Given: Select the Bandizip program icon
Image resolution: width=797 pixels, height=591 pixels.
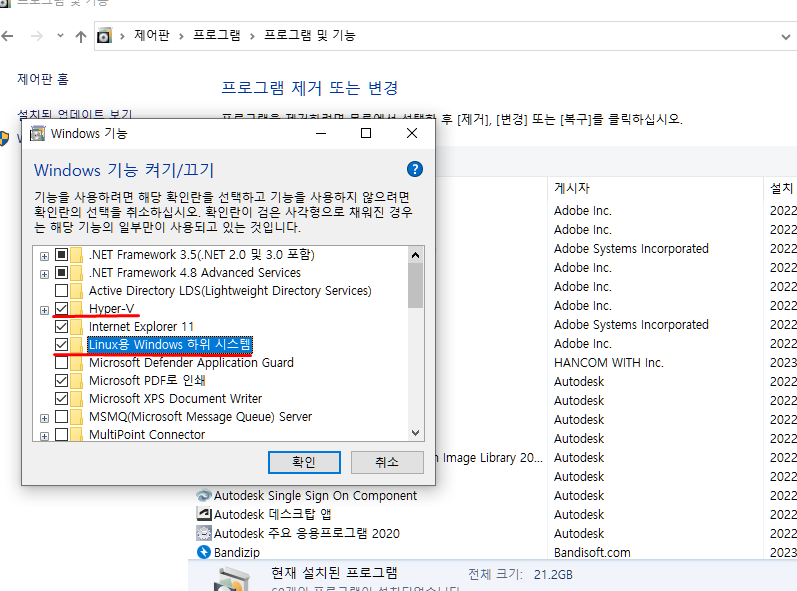Looking at the screenshot, I should coord(204,552).
